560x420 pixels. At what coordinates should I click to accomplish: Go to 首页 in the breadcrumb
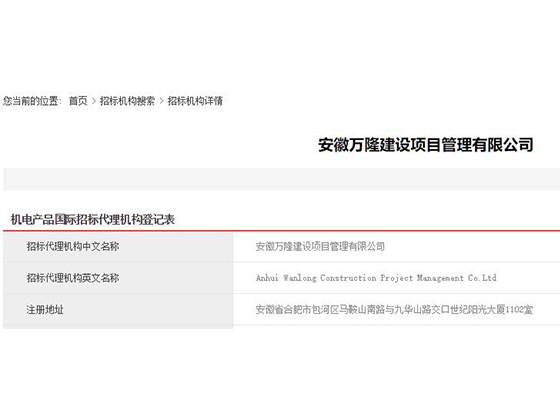[78, 101]
